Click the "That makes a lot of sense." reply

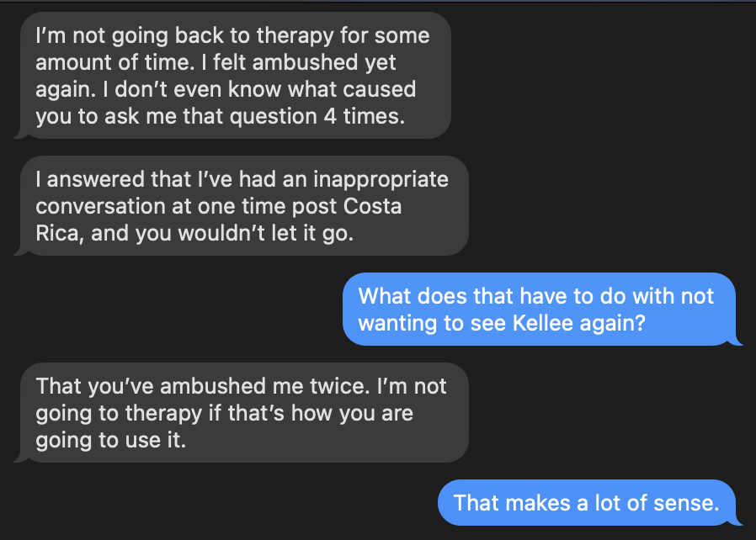point(586,503)
